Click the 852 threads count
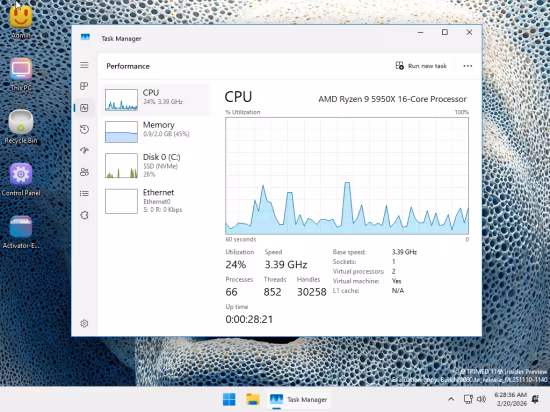The image size is (550, 412). (x=273, y=292)
